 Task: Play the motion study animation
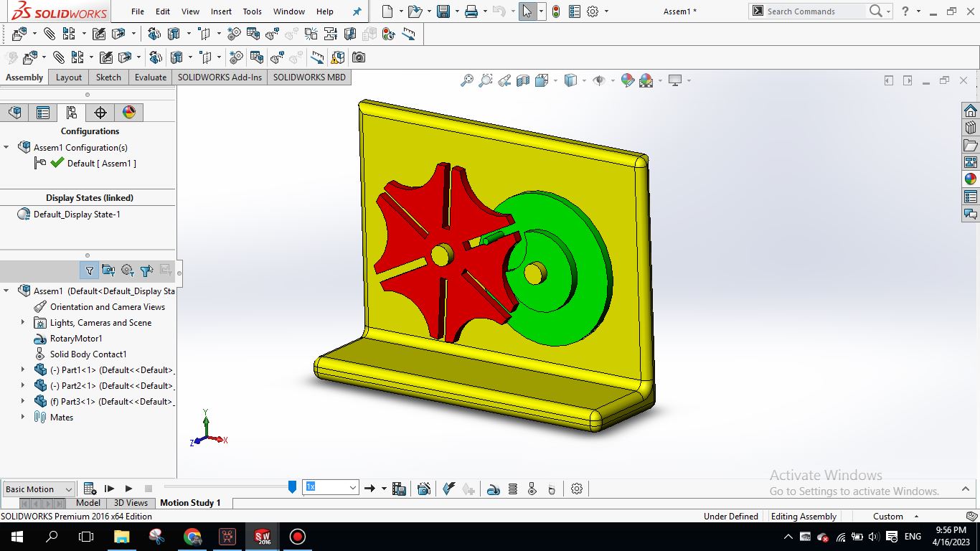point(128,489)
